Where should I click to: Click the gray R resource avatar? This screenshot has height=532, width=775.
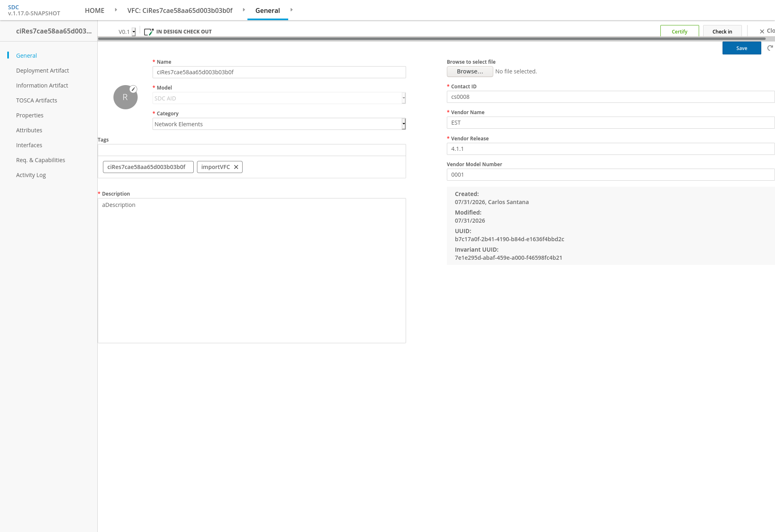click(125, 97)
